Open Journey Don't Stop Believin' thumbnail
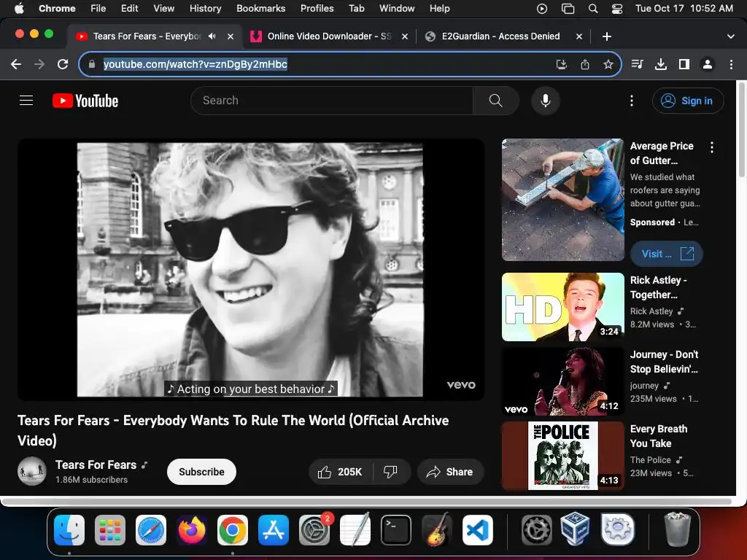The height and width of the screenshot is (560, 747). click(x=562, y=381)
